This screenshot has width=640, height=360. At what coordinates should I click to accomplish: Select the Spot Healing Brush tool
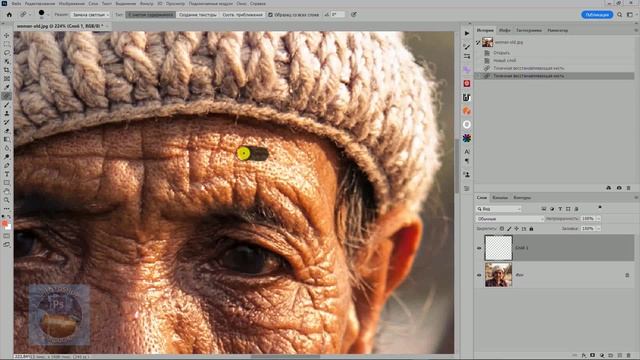pyautogui.click(x=7, y=96)
